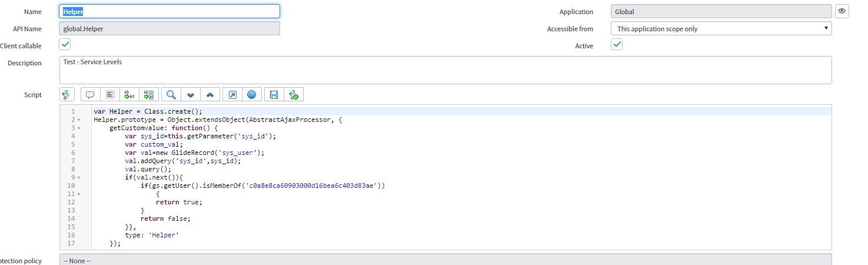Viewport: 868px width, 265px height.
Task: Click the Name input field
Action: tap(169, 11)
